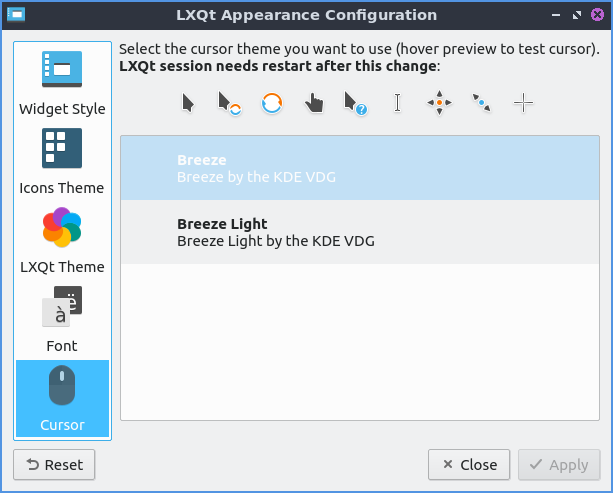Go to the LXQt Theme section

pyautogui.click(x=62, y=241)
